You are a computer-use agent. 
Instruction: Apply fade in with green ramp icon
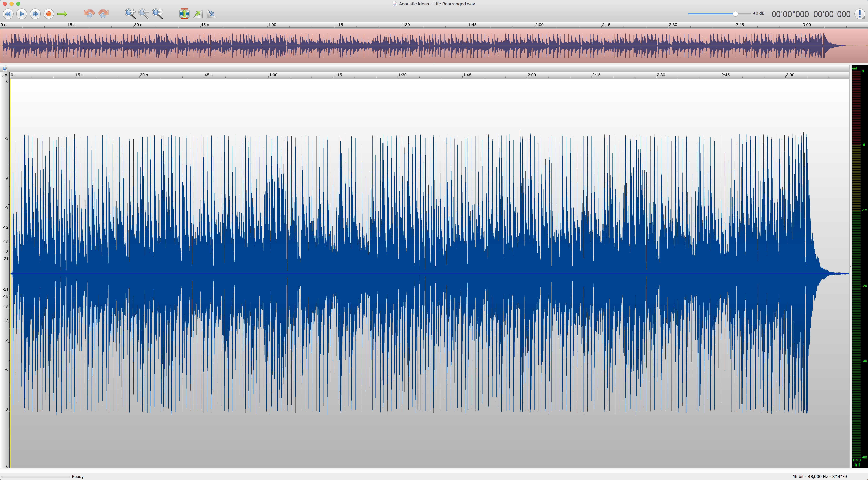coord(198,14)
